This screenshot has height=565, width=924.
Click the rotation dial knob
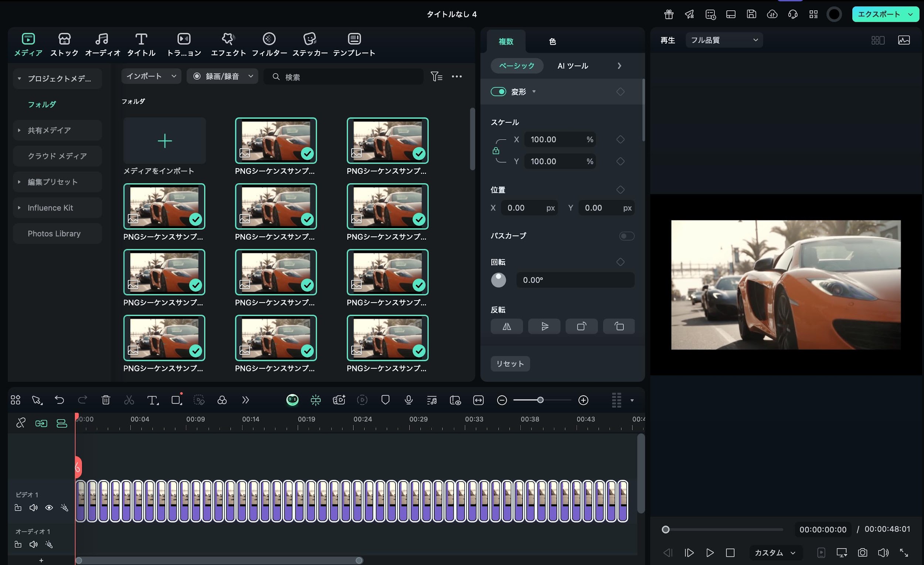tap(498, 280)
